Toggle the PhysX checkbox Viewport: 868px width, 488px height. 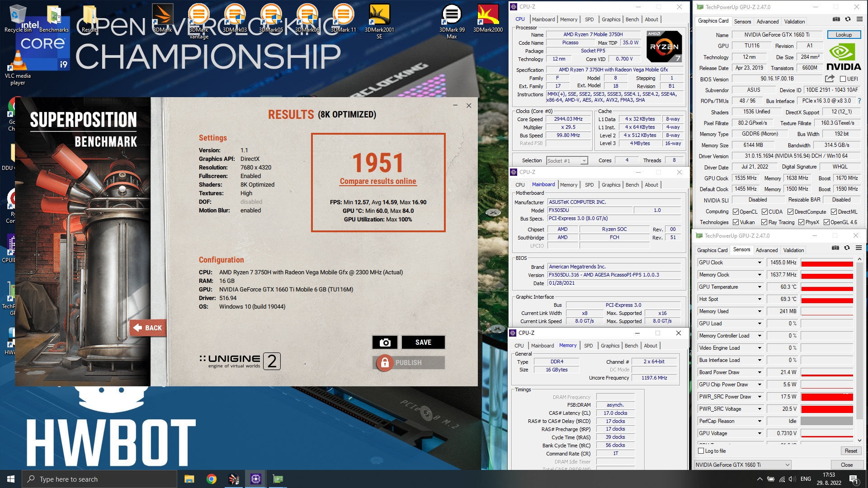click(801, 222)
